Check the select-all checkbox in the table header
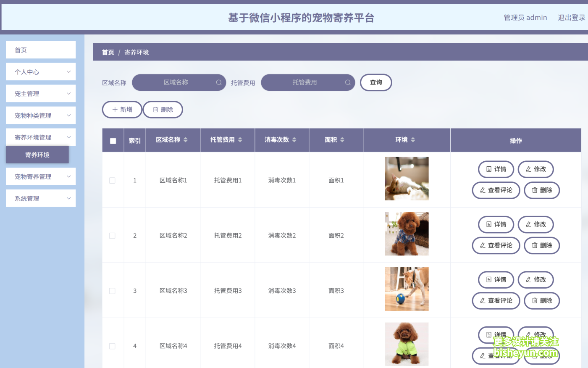 coord(113,140)
